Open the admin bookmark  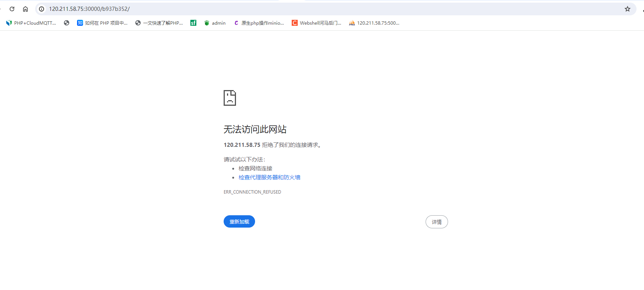(215, 23)
